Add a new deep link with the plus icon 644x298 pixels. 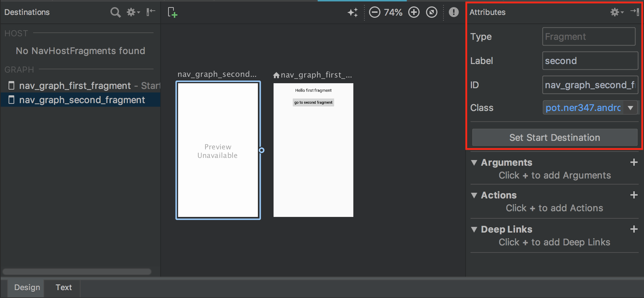[634, 229]
